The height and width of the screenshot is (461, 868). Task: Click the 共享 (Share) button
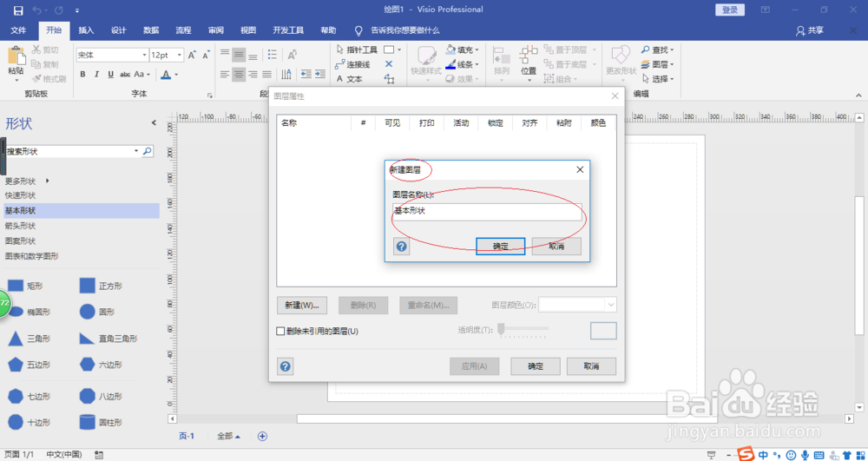click(x=809, y=30)
